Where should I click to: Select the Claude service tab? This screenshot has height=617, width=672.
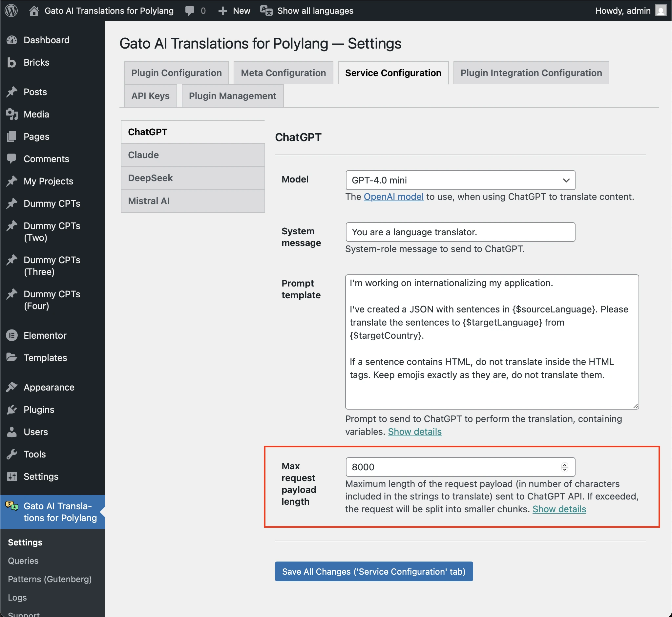pos(193,155)
